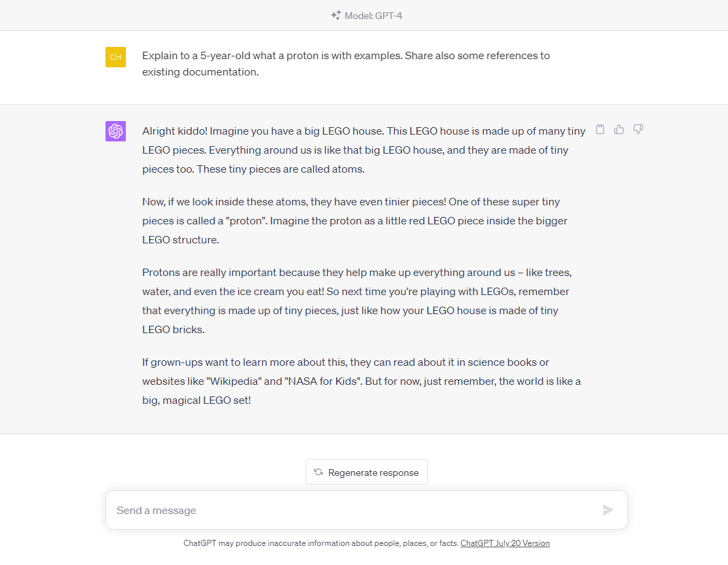Image resolution: width=728 pixels, height=565 pixels.
Task: Click the first paragraph starting Alright kiddo
Action: [363, 150]
